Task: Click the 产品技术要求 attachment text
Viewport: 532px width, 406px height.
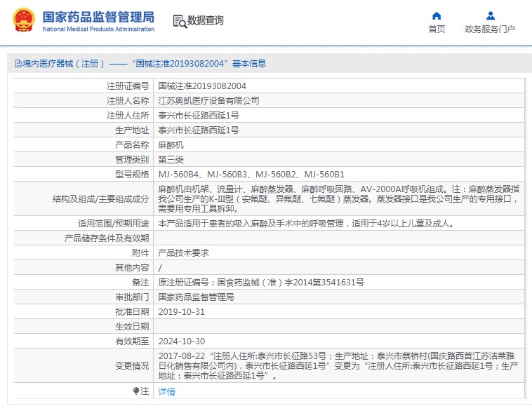Action: (183, 253)
